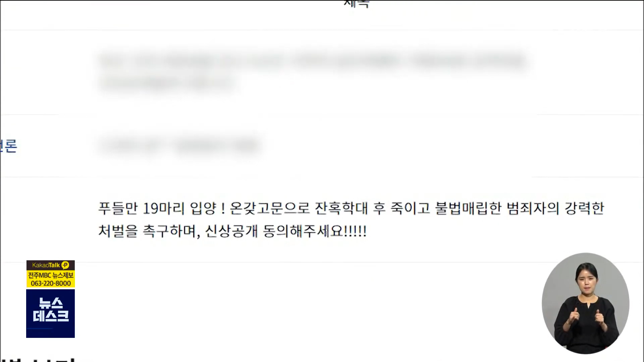
Task: Click the partially visible 론 link at left
Action: [x=9, y=146]
